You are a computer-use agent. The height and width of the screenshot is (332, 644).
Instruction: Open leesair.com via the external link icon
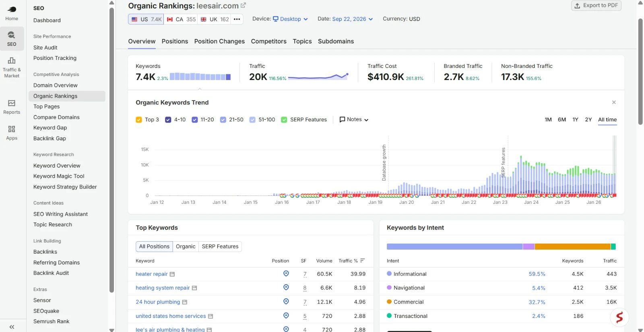(x=243, y=6)
